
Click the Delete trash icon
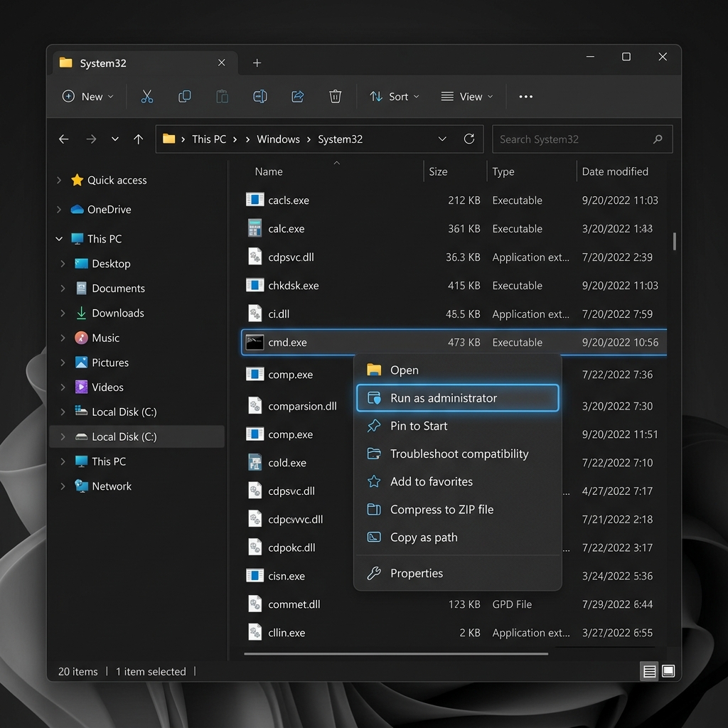336,97
